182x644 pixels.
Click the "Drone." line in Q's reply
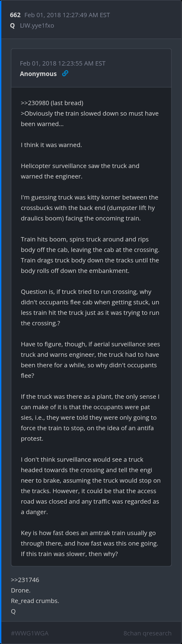(x=21, y=590)
